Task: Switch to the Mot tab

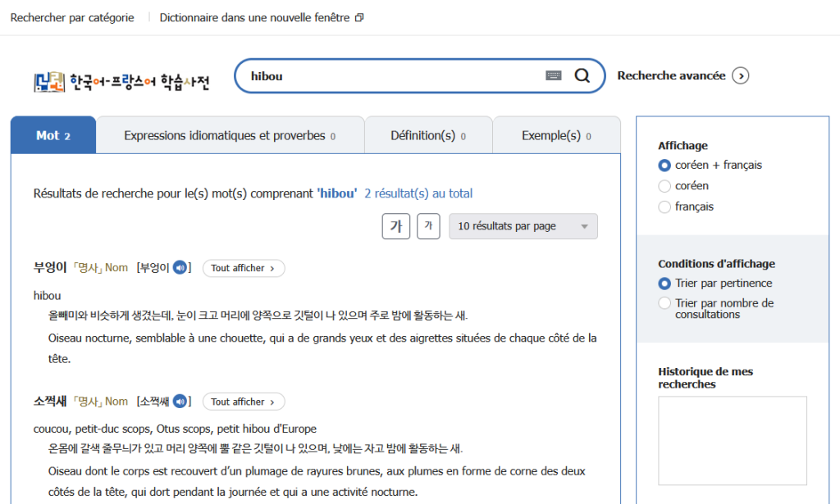Action: pyautogui.click(x=53, y=135)
